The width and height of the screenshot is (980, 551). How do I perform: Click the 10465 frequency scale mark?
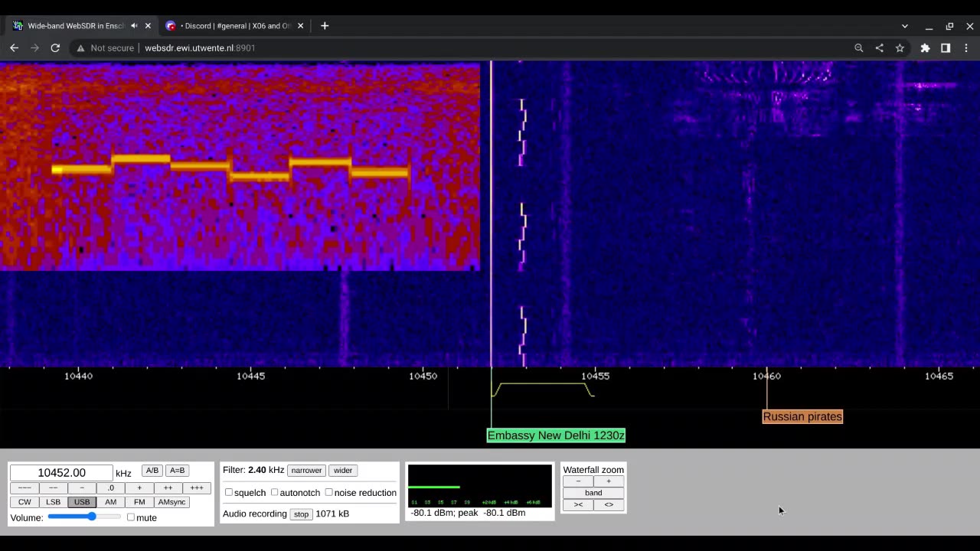pos(939,376)
